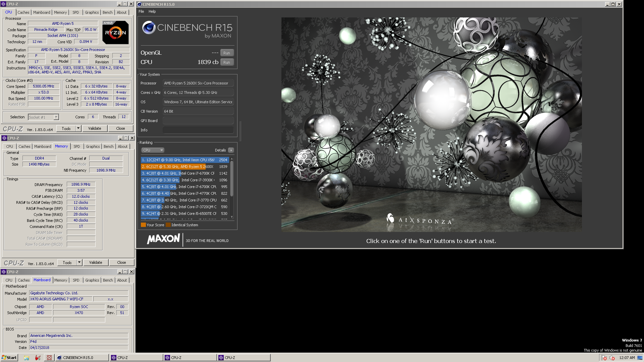Switch to the Bench tab in the CPU-Z window showing the CPU tab

coord(108,12)
